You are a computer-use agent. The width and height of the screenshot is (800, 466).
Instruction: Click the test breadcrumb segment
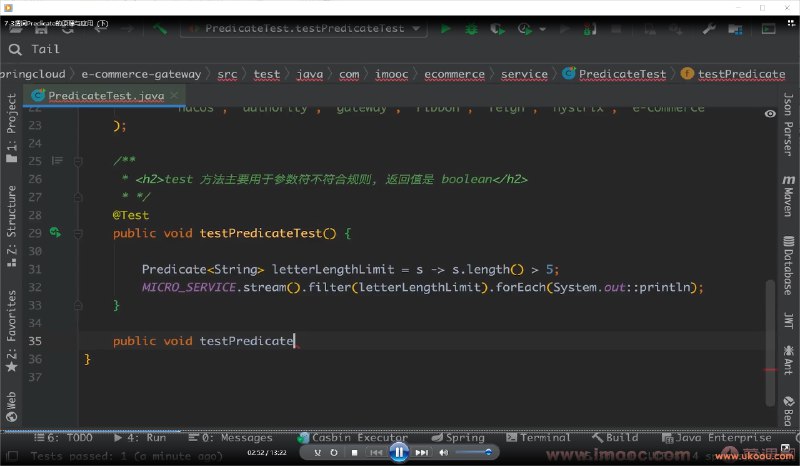point(267,74)
